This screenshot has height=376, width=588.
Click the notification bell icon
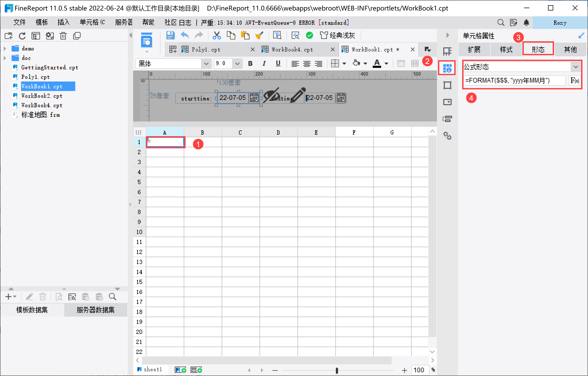526,23
